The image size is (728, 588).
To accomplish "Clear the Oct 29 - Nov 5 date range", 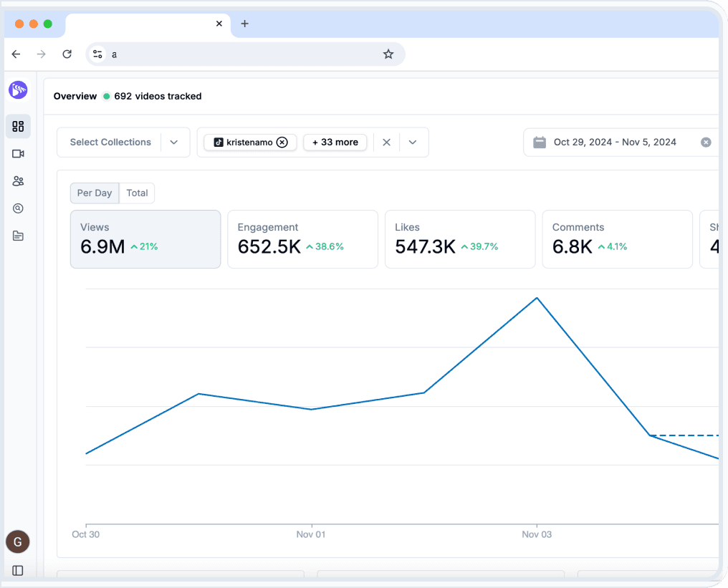I will 706,142.
